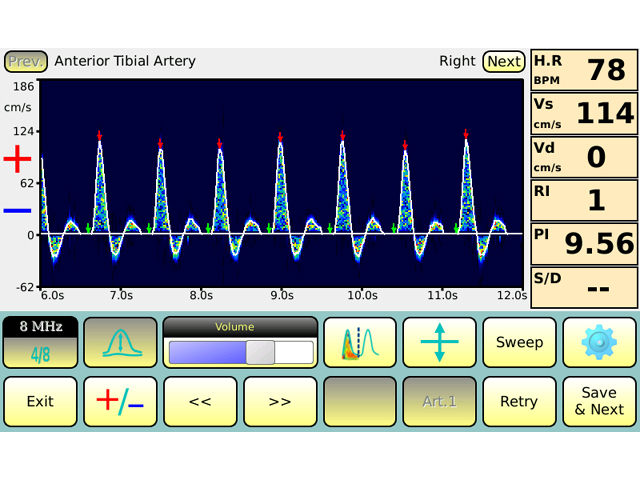The height and width of the screenshot is (480, 640).
Task: Click the Art.1 button
Action: click(x=439, y=402)
